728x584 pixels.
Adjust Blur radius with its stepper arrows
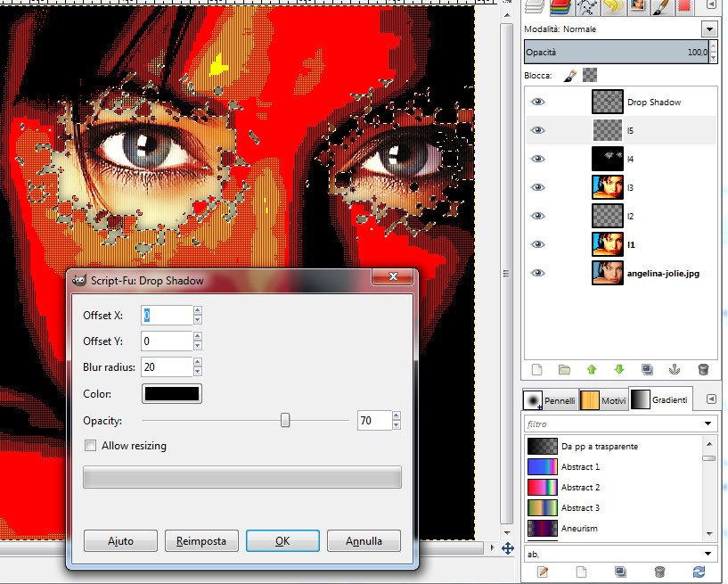198,367
